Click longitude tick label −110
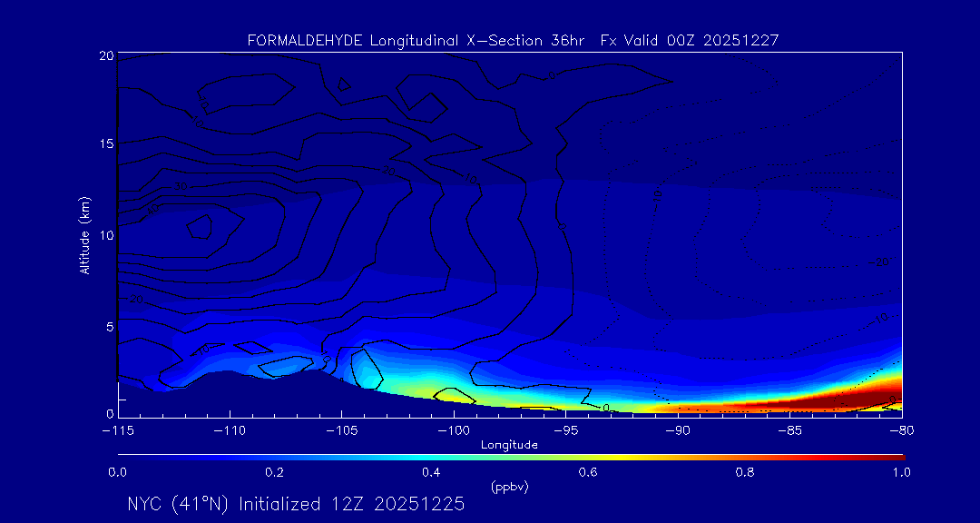980x523 pixels. (230, 431)
